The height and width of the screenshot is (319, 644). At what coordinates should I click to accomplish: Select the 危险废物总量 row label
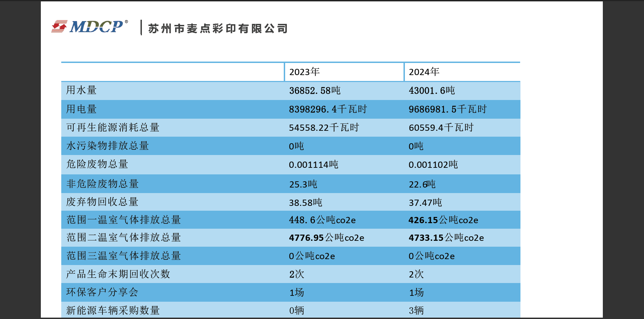pos(97,164)
